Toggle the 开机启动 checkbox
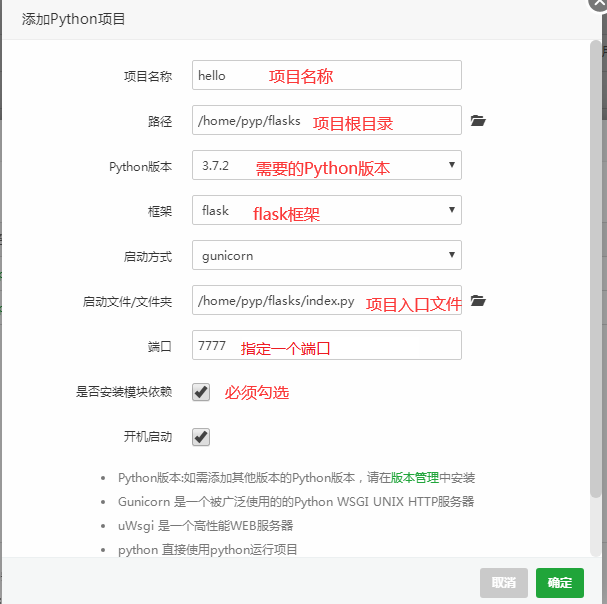The height and width of the screenshot is (604, 607). 201,437
